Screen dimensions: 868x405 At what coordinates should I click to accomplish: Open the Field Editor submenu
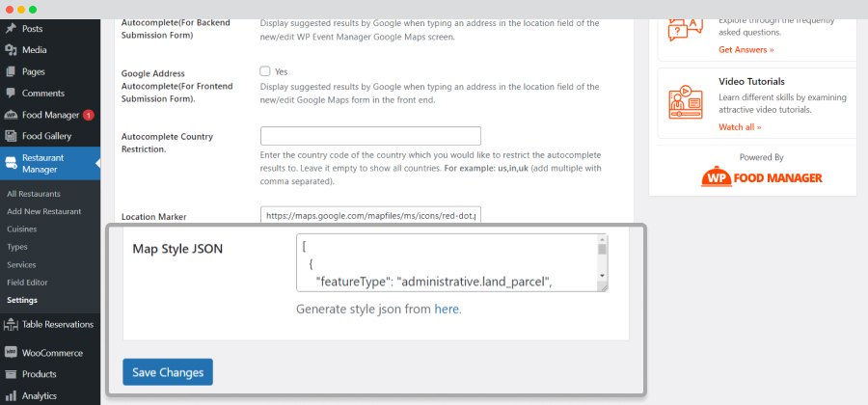[x=27, y=283]
